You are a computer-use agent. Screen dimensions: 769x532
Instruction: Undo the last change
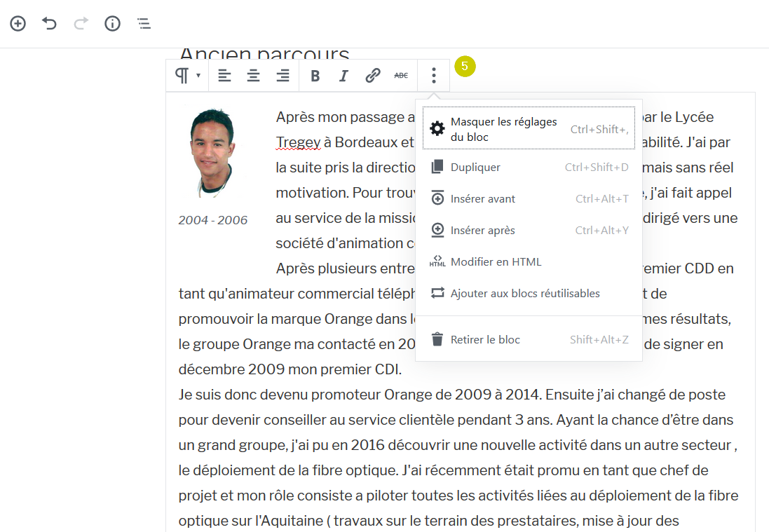[x=49, y=24]
